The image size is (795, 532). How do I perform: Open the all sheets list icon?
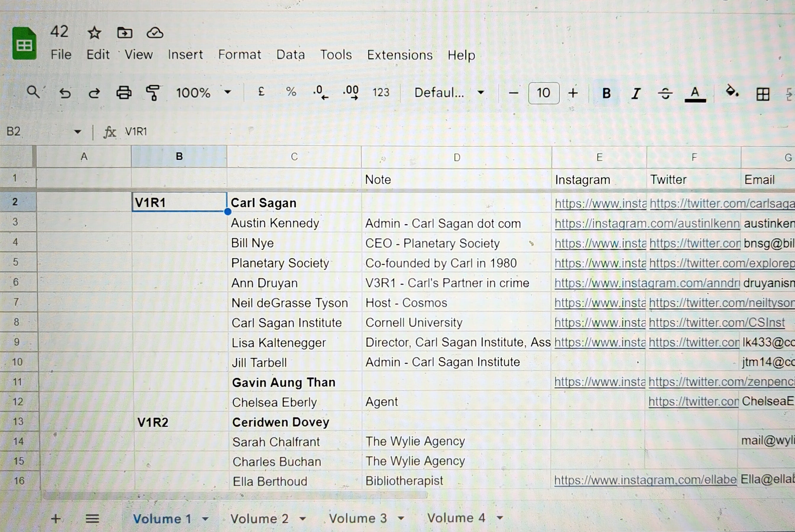pos(92,518)
